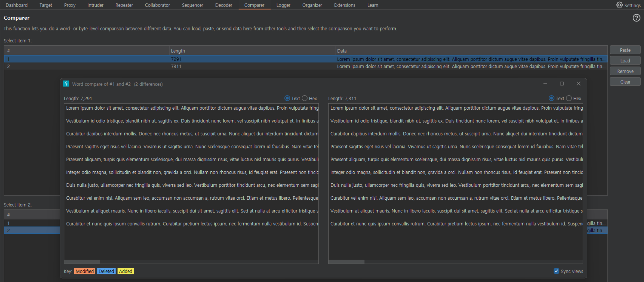Close the Word compare dialog

point(578,84)
